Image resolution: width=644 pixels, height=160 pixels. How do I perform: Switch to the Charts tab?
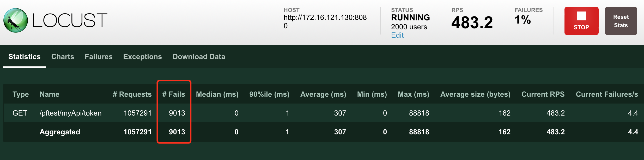[x=63, y=57]
